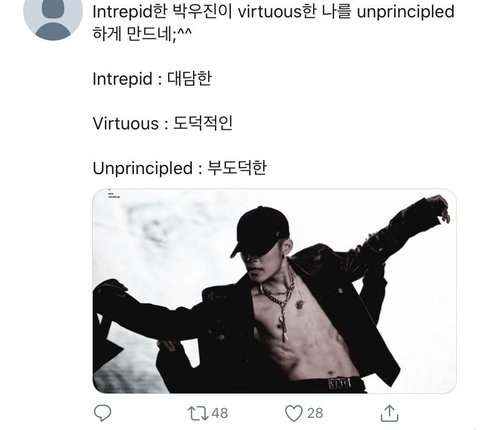Click the raised hand in the photo

[x=439, y=207]
